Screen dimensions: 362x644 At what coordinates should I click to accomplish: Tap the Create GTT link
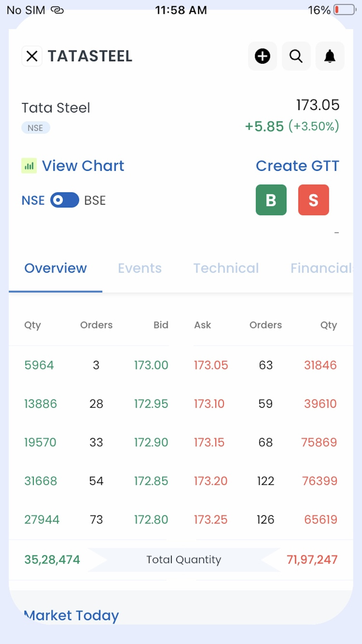(297, 166)
